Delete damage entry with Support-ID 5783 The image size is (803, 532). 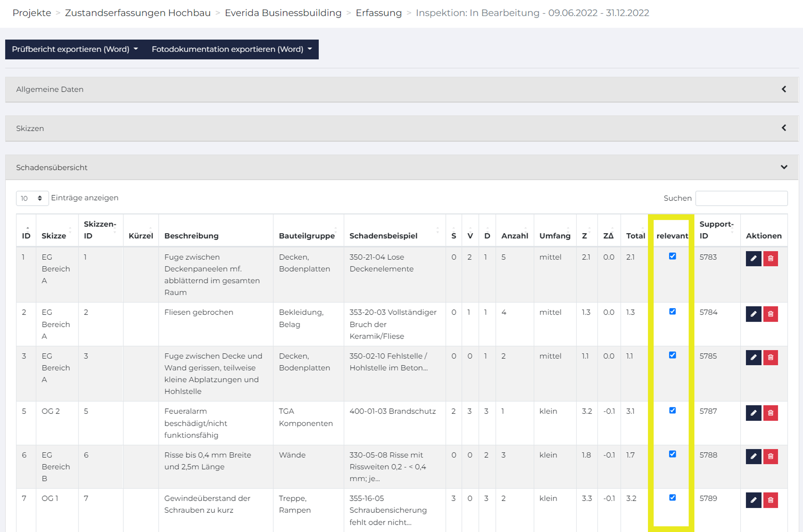click(x=770, y=259)
